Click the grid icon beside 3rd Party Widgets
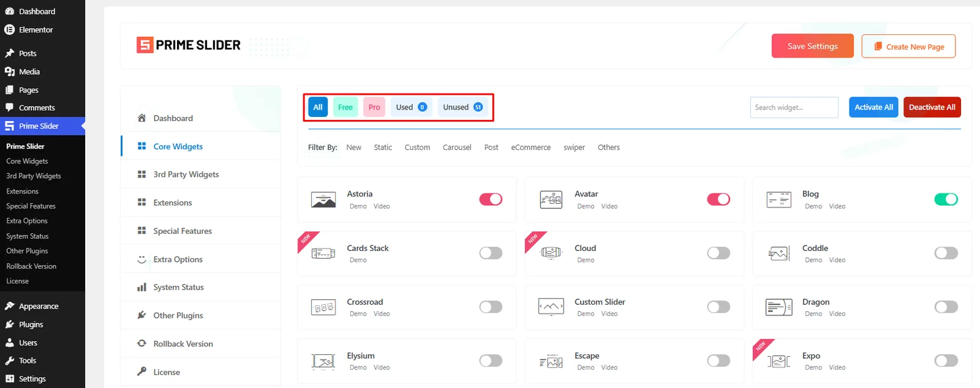Viewport: 980px width, 388px height. (x=141, y=174)
